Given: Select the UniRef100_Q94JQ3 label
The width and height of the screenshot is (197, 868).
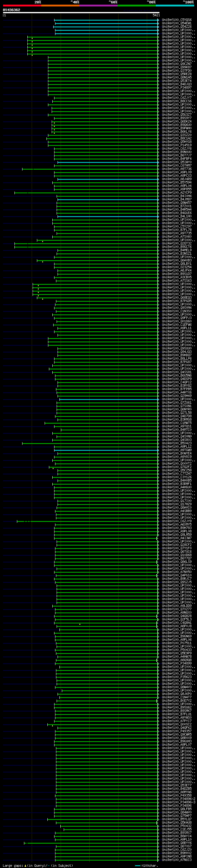Looking at the screenshot, I should 176,352.
